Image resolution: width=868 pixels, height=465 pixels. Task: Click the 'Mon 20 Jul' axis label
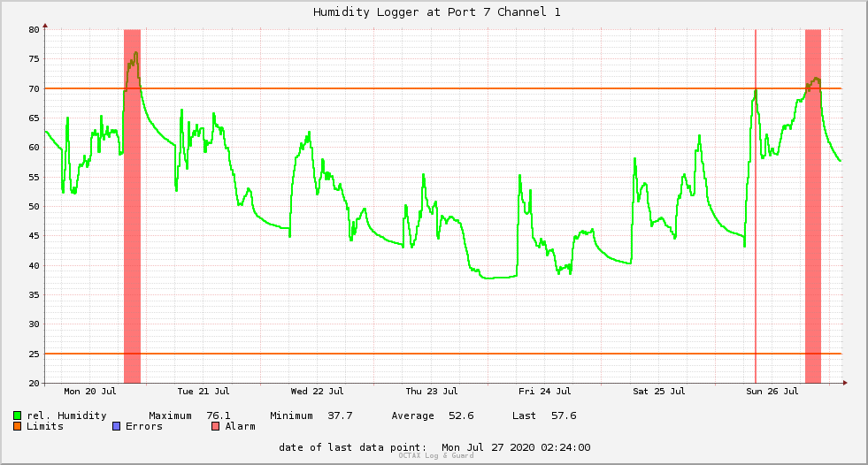90,391
